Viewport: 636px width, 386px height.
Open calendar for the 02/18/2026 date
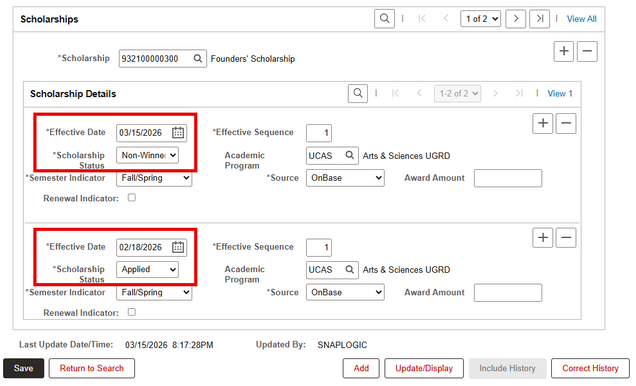coord(178,247)
